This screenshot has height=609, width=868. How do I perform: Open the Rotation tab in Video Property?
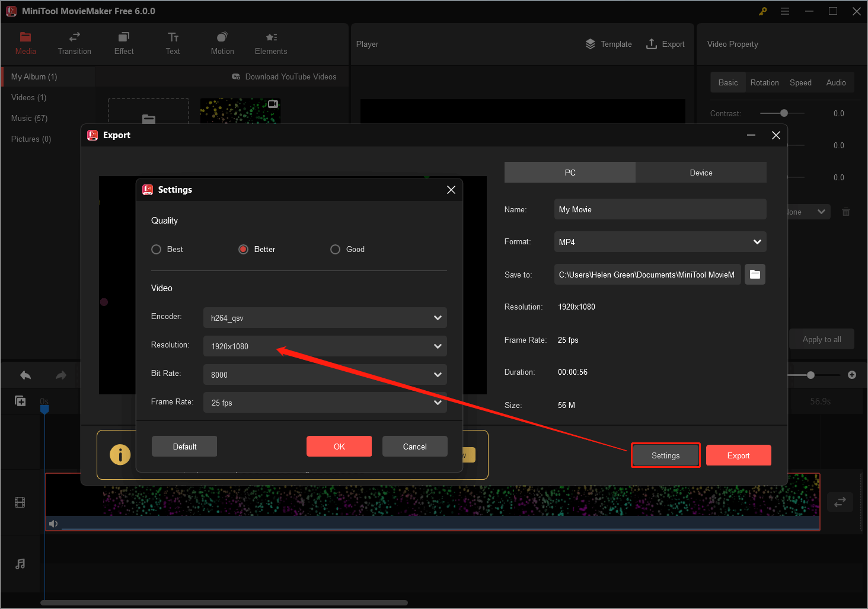(x=764, y=82)
